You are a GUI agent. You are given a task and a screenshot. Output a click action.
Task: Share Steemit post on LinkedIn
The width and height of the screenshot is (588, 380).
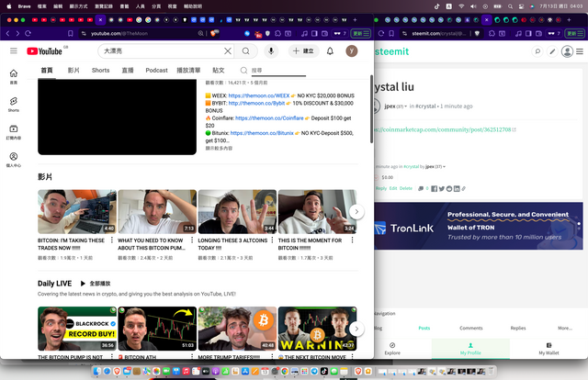[x=457, y=188]
